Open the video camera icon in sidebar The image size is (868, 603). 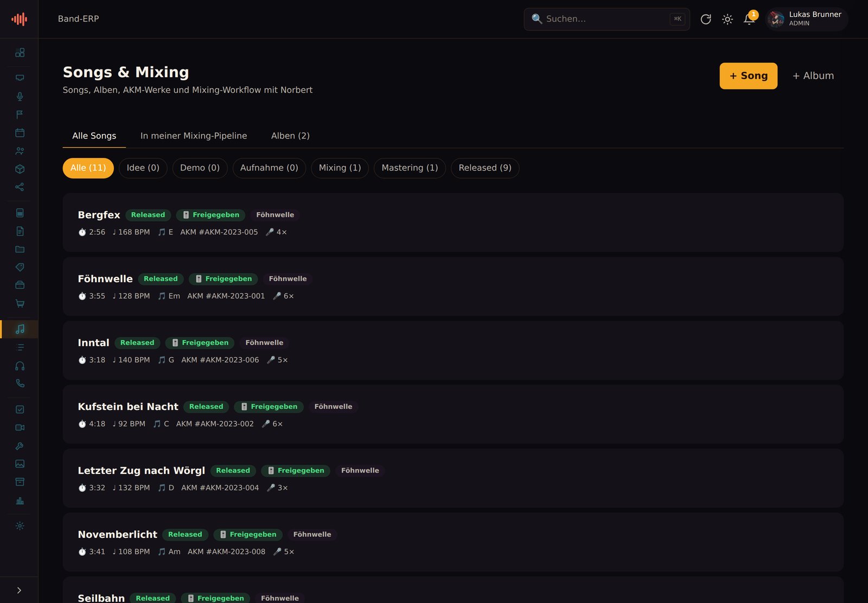pos(20,428)
